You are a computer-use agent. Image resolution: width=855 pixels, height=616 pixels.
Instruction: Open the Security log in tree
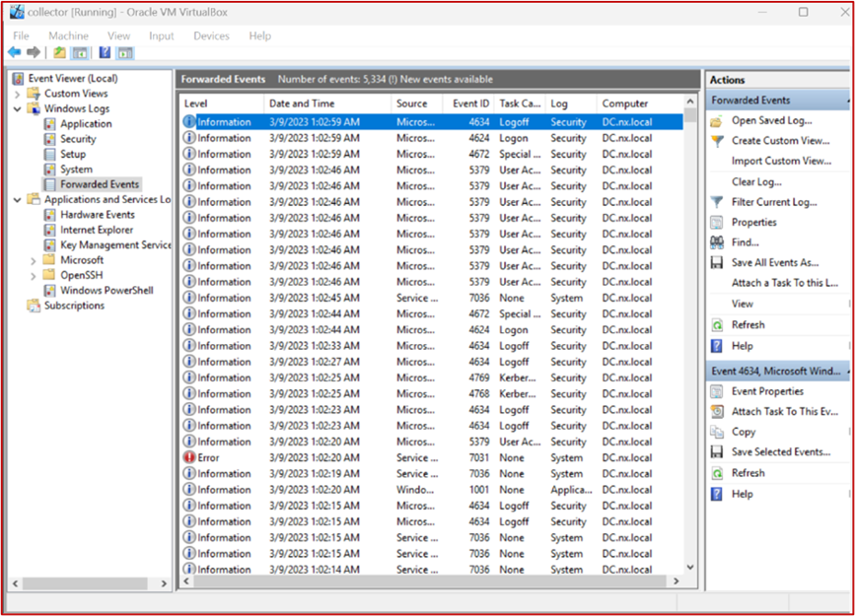point(78,139)
